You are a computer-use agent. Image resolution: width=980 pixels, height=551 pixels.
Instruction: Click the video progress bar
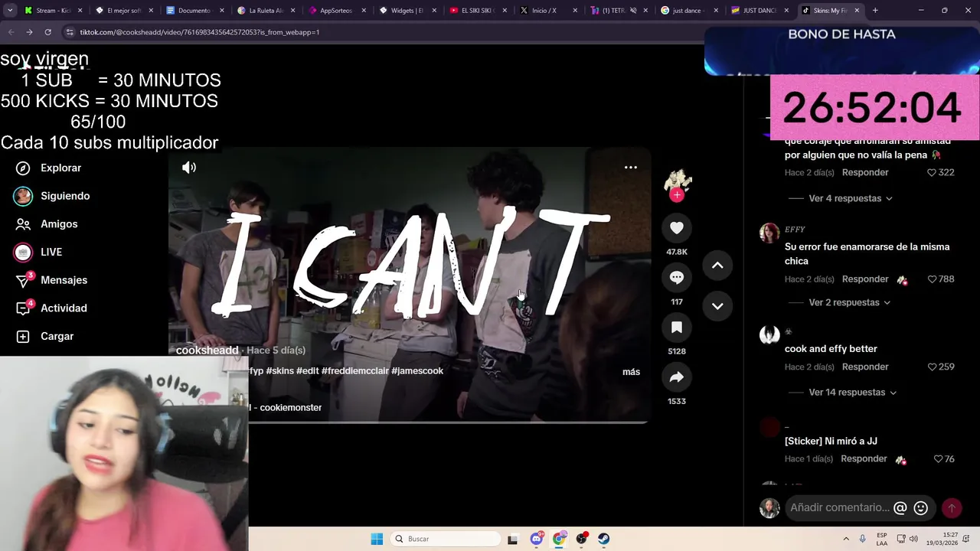(x=408, y=422)
